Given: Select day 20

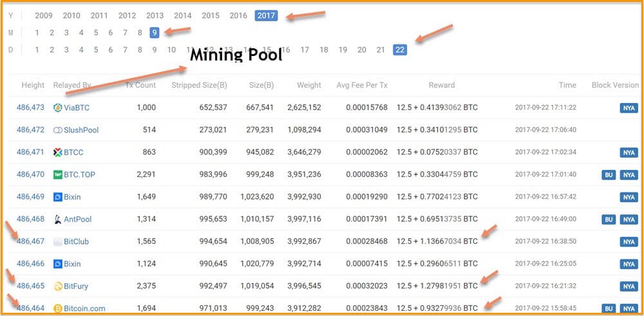Looking at the screenshot, I should 362,50.
